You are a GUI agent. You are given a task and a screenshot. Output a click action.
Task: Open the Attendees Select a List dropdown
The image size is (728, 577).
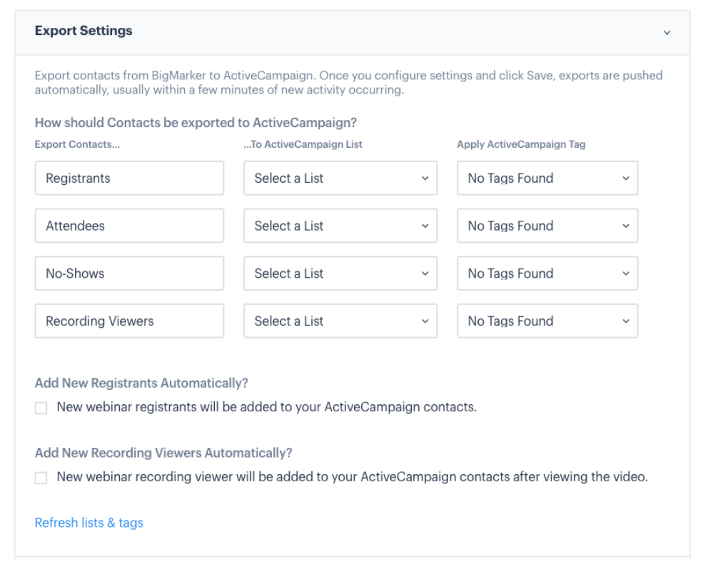(340, 226)
